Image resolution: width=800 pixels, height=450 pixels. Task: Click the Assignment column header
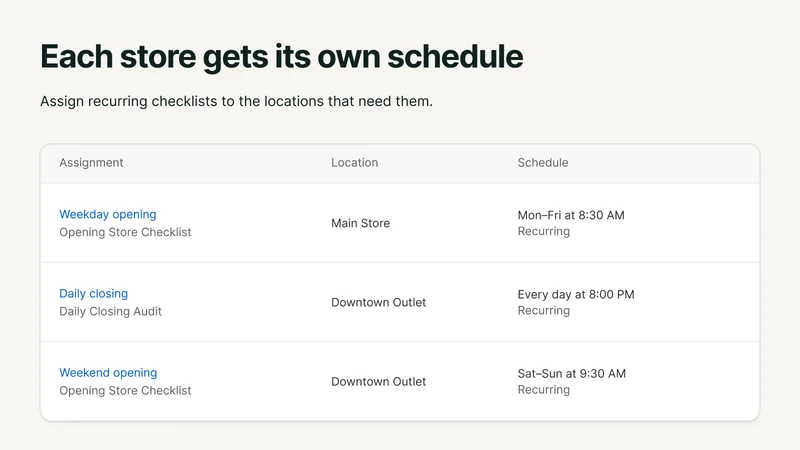coord(91,162)
